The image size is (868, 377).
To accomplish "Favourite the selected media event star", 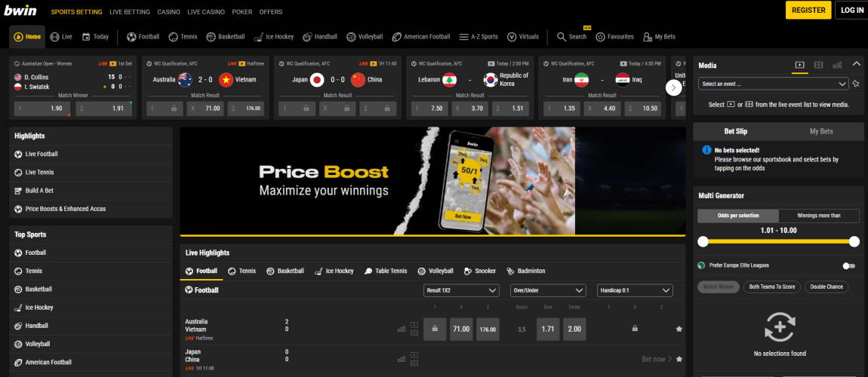I will pos(856,84).
